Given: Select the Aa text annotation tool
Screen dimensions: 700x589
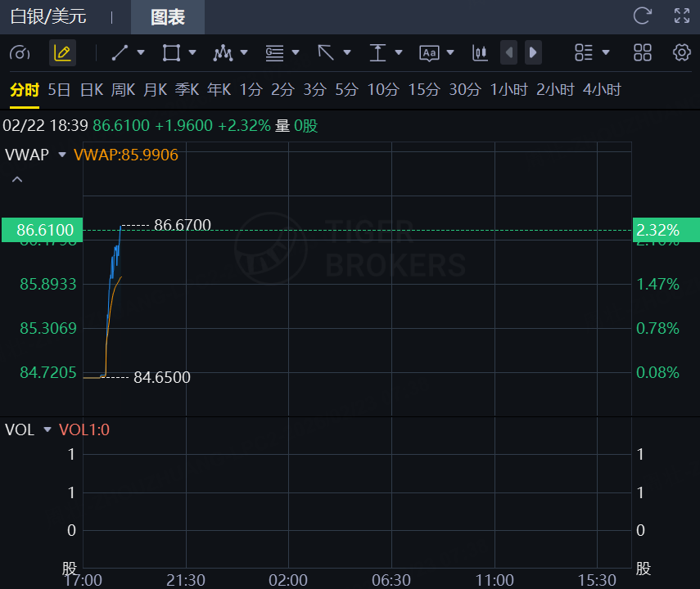Looking at the screenshot, I should pos(429,53).
